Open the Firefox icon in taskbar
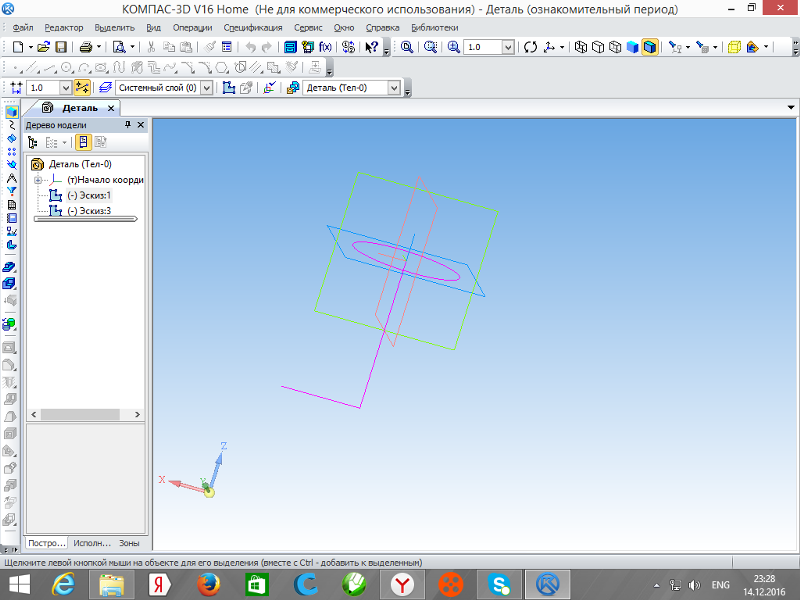Image resolution: width=800 pixels, height=600 pixels. 207,583
